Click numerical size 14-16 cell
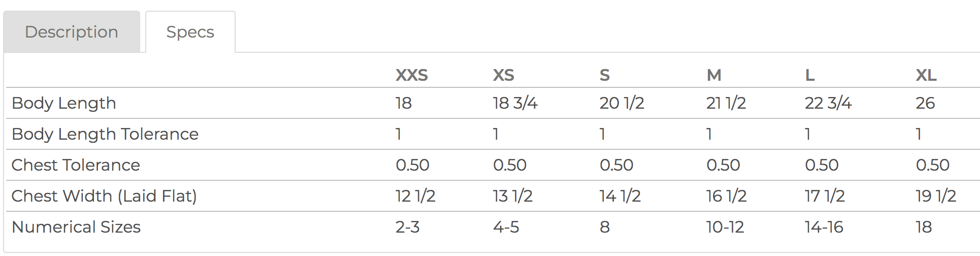The height and width of the screenshot is (256, 980). [x=824, y=227]
